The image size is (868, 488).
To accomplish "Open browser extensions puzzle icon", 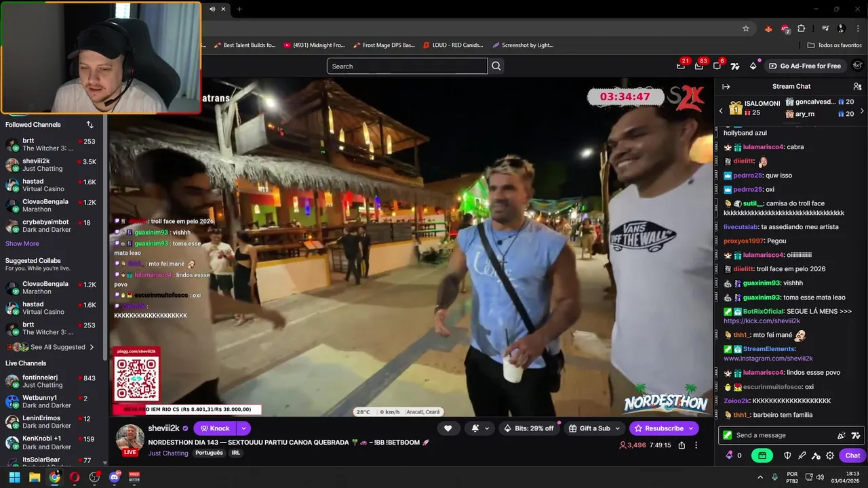I will [x=802, y=28].
